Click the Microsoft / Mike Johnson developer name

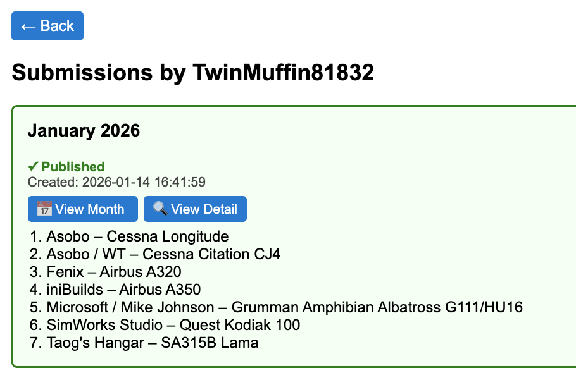click(130, 307)
